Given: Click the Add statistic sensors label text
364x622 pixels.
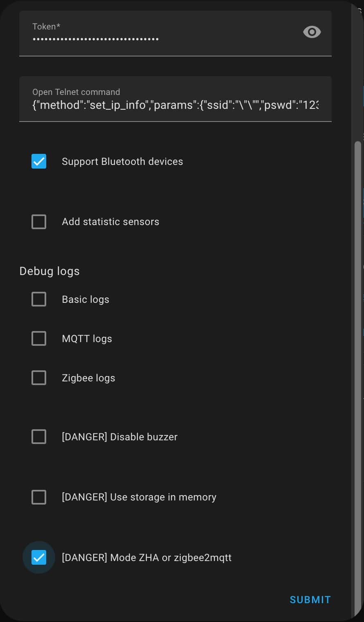Looking at the screenshot, I should (x=110, y=221).
